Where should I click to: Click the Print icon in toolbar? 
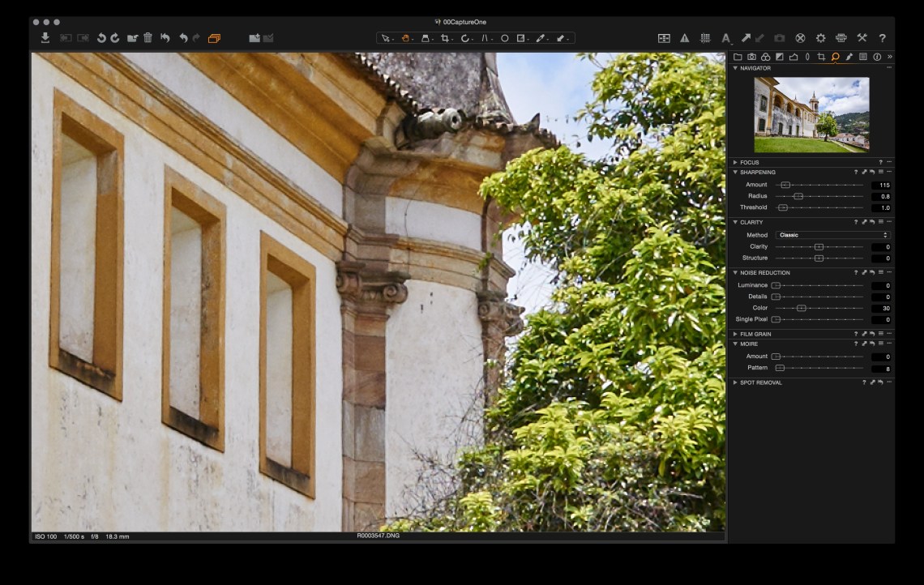pyautogui.click(x=841, y=38)
